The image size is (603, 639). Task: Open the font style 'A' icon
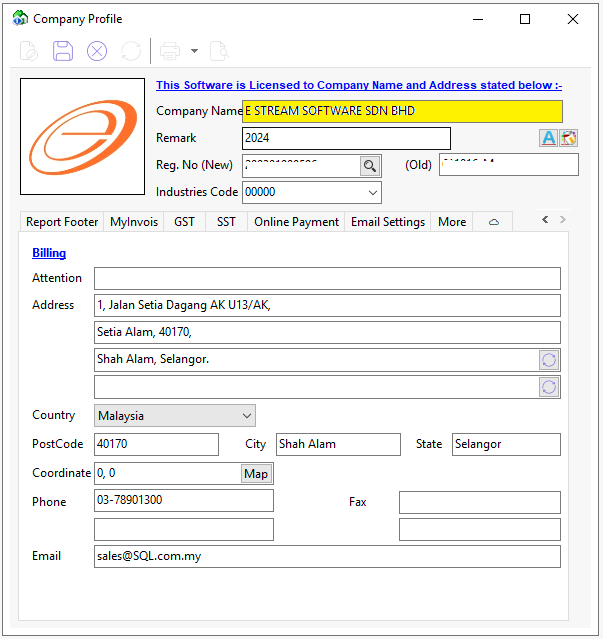tap(548, 138)
